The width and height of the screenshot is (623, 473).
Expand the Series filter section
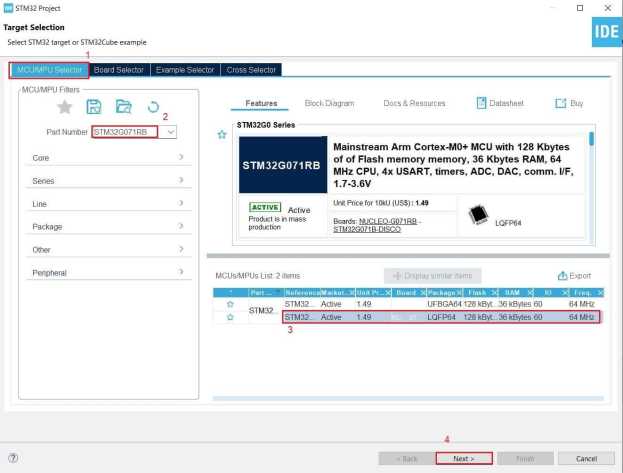pos(108,180)
